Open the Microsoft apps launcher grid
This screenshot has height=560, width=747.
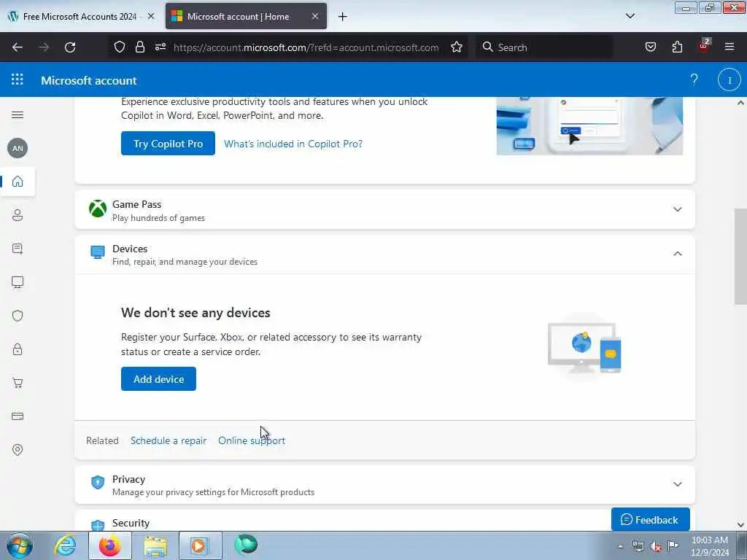18,79
